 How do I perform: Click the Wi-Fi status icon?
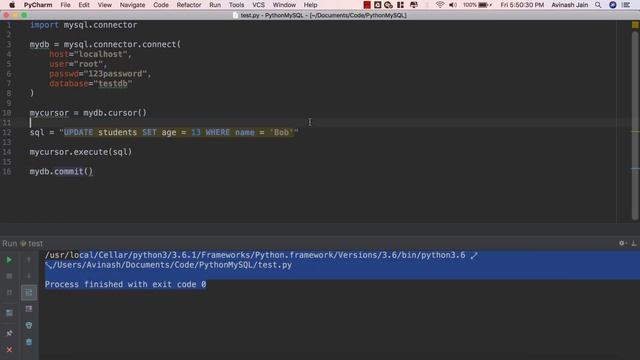(440, 5)
